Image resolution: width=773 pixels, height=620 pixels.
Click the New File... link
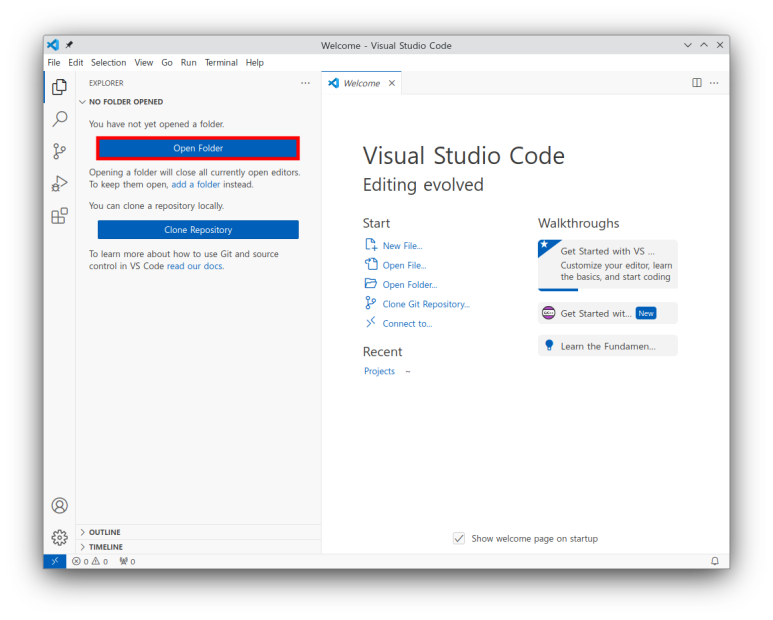[x=402, y=246]
